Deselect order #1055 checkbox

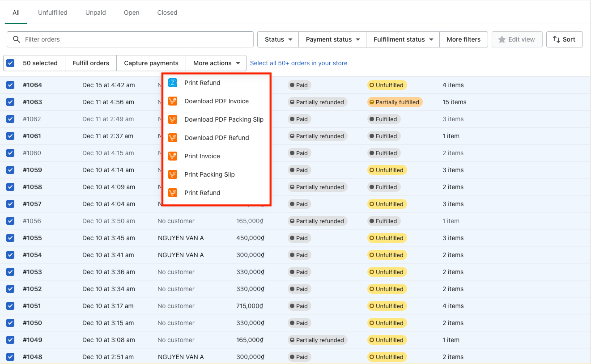point(10,238)
